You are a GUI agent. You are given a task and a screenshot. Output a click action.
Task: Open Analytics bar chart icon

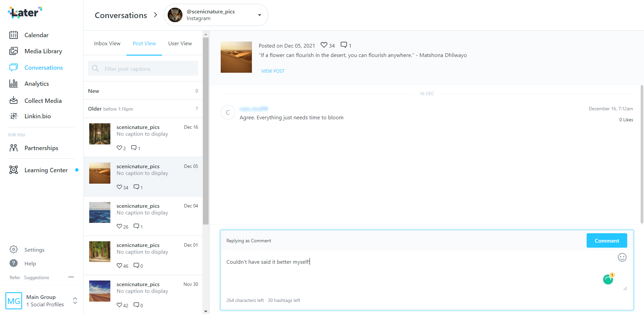(x=13, y=83)
